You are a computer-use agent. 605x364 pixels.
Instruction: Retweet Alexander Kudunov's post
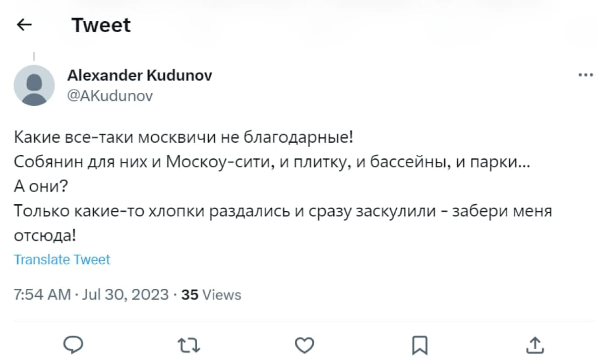189,345
